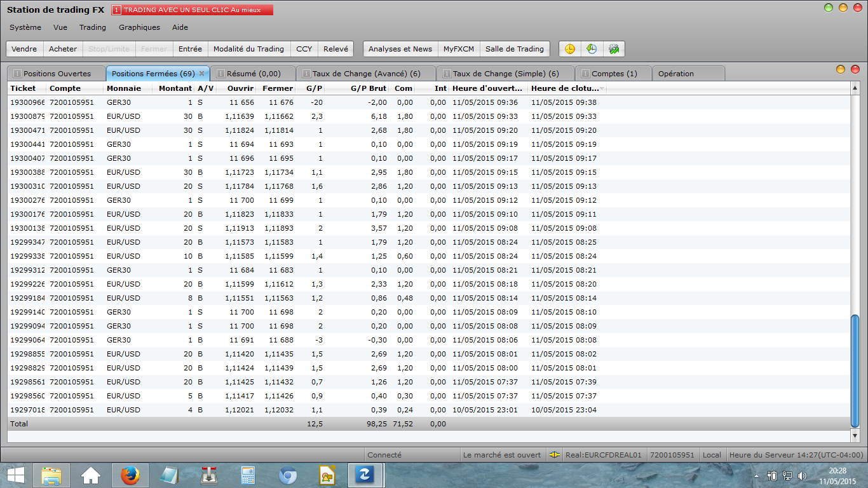This screenshot has width=868, height=488.
Task: Click the yellow clock toolbar icon
Action: click(570, 49)
